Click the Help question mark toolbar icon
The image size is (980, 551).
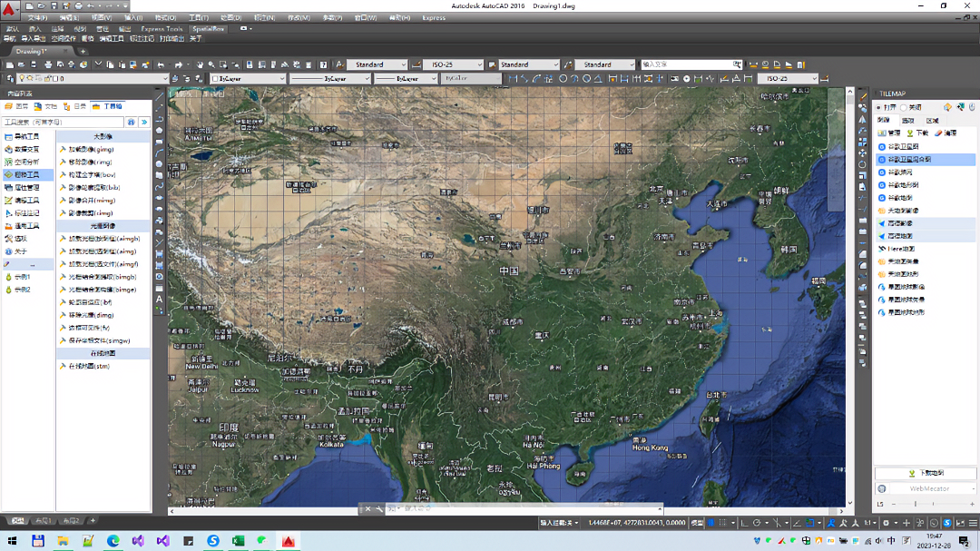point(322,64)
